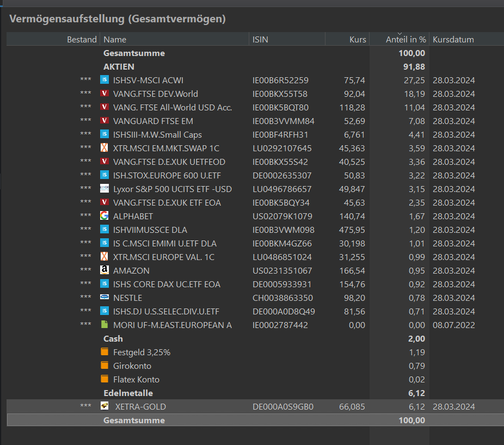Click the iShares icon beside ISHSIII-M.W.Small Caps
The width and height of the screenshot is (504, 445).
pyautogui.click(x=105, y=134)
